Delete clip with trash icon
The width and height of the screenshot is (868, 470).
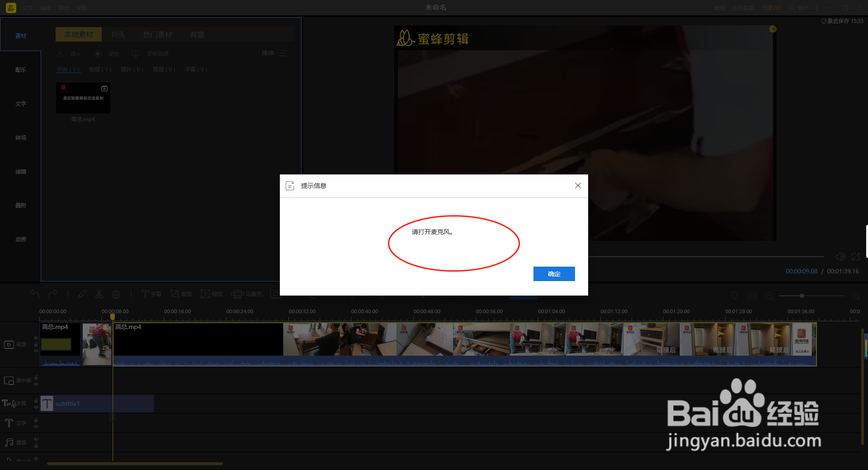coord(116,294)
